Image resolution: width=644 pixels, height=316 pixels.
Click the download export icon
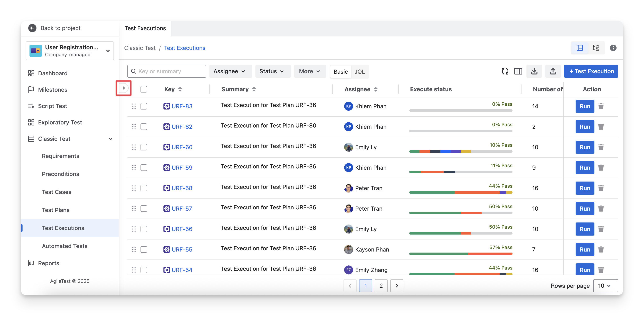534,71
